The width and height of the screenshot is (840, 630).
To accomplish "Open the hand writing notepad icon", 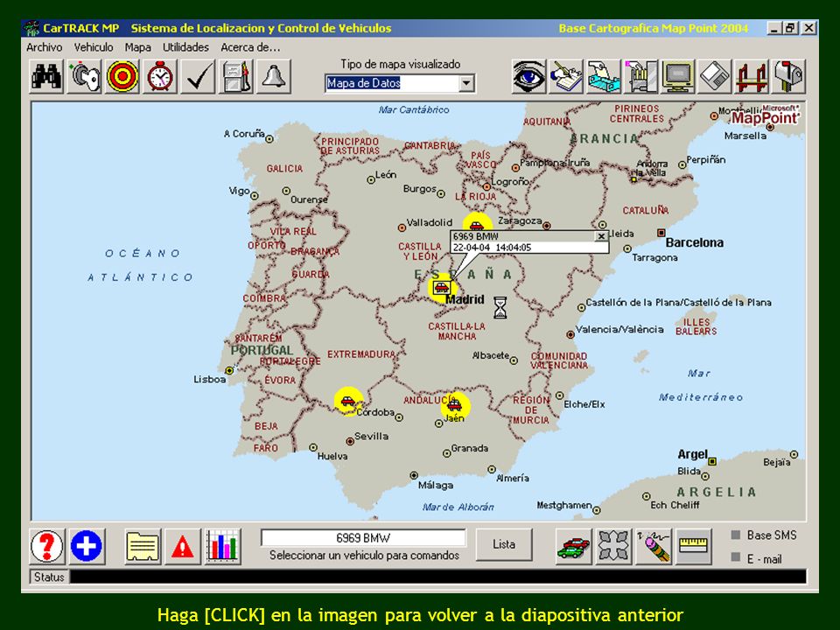I will (x=566, y=77).
